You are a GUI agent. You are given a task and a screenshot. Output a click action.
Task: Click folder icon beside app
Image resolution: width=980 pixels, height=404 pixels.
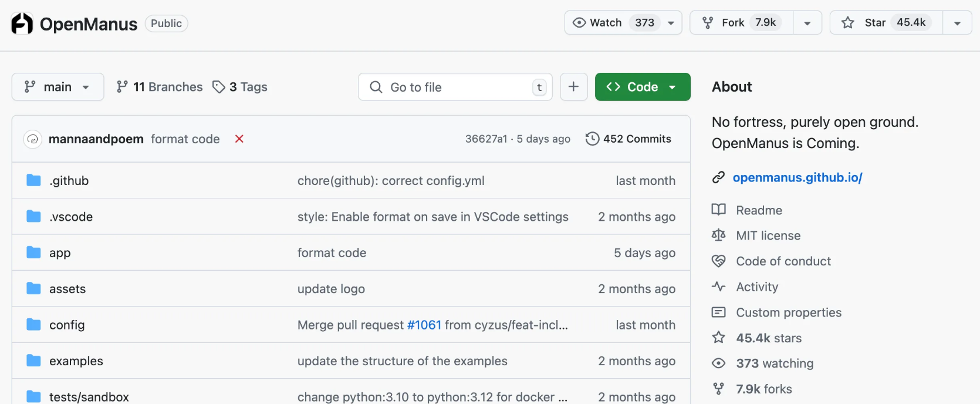pyautogui.click(x=33, y=253)
